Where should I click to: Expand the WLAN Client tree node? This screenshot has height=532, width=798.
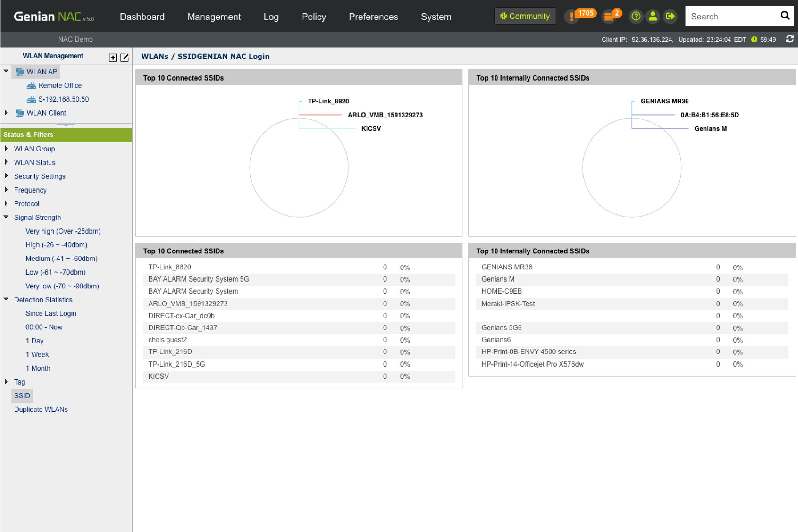click(6, 112)
